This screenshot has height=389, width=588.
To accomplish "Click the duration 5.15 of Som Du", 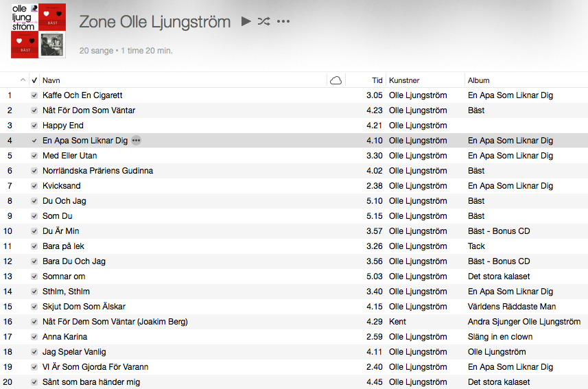I will pos(374,216).
